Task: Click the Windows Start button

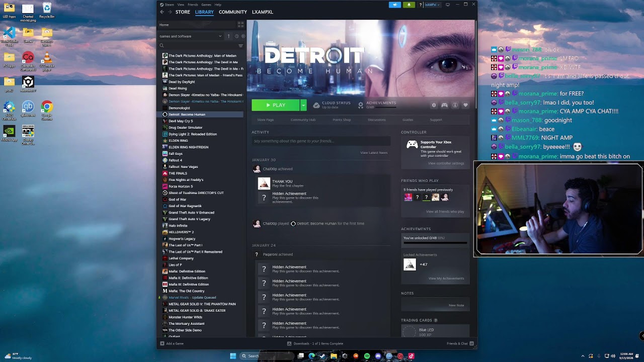Action: coord(233,356)
